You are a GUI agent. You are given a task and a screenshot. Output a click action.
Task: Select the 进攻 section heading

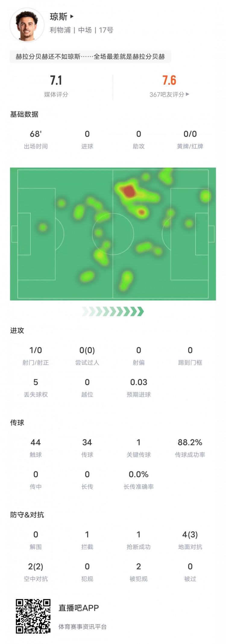pos(17,331)
